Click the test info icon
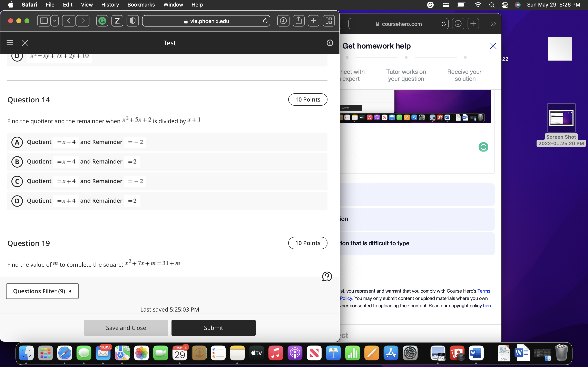 point(330,43)
